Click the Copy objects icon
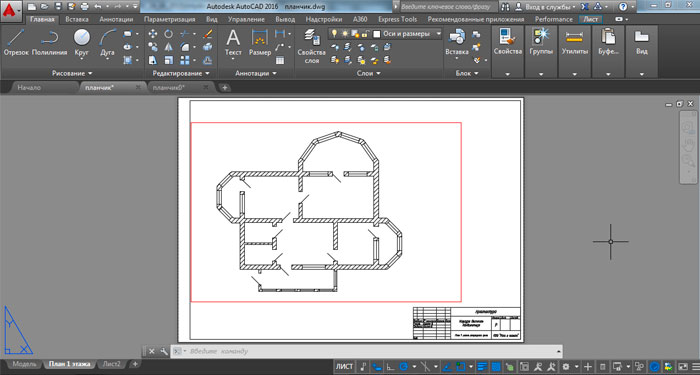The image size is (700, 375). [153, 47]
